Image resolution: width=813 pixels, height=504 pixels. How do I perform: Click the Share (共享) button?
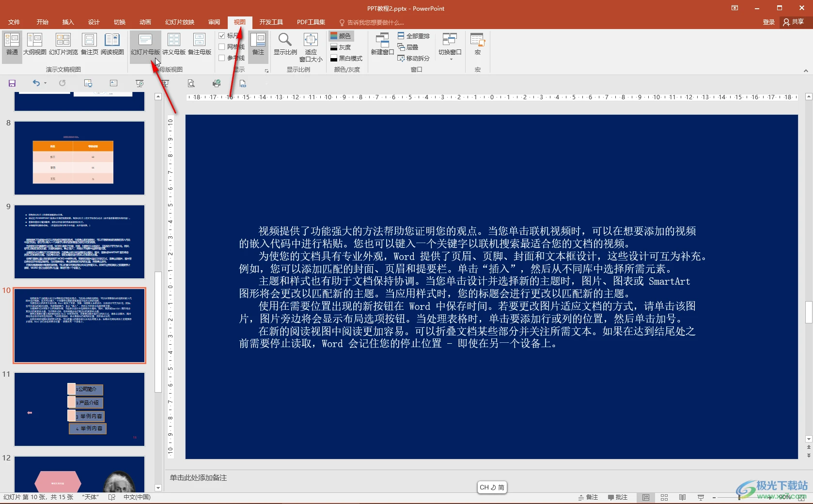[794, 22]
